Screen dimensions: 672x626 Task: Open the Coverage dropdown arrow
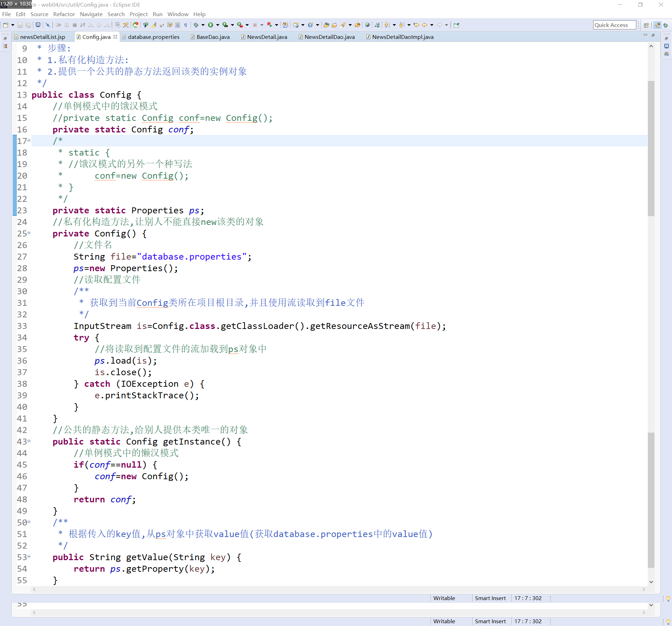[232, 25]
